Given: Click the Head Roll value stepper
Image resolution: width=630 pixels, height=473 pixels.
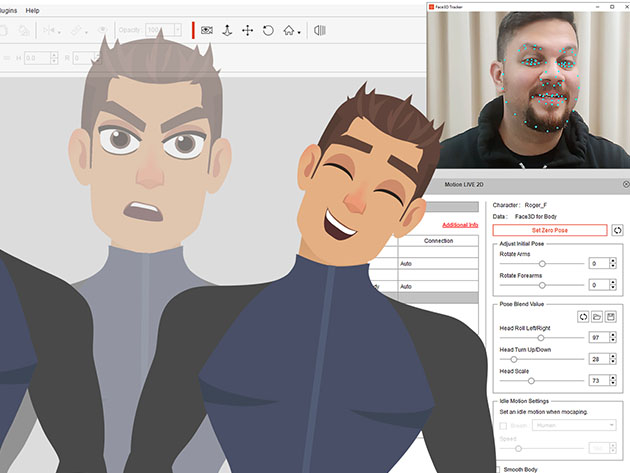Looking at the screenshot, I should point(613,337).
